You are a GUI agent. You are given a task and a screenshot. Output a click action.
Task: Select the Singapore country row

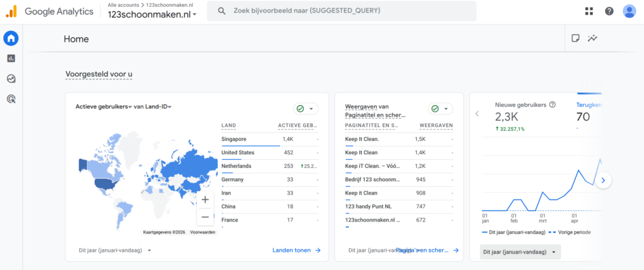[269, 139]
